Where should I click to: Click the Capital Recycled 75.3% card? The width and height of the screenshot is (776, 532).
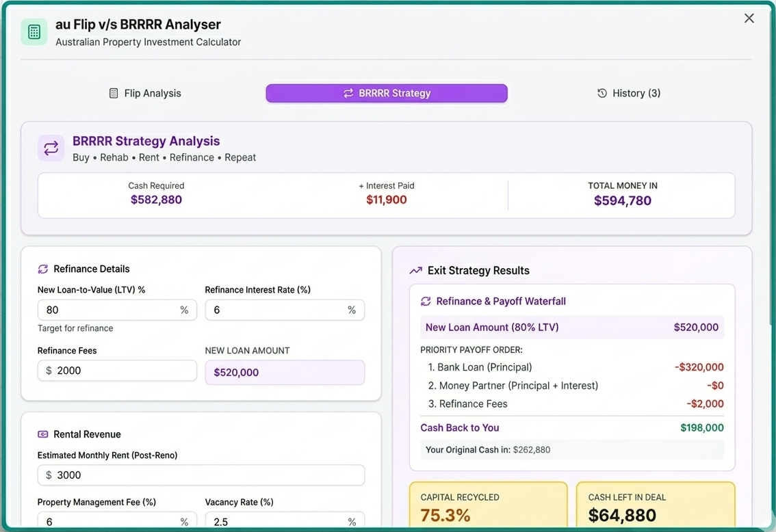tap(488, 506)
